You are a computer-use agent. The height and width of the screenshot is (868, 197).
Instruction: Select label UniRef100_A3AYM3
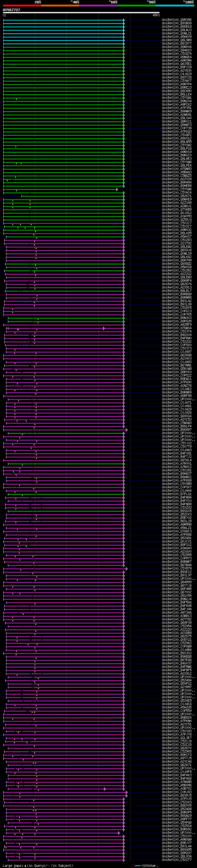tap(177, 216)
